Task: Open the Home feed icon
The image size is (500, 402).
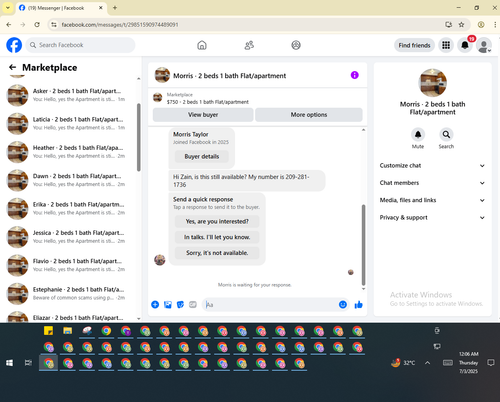Action: [202, 45]
